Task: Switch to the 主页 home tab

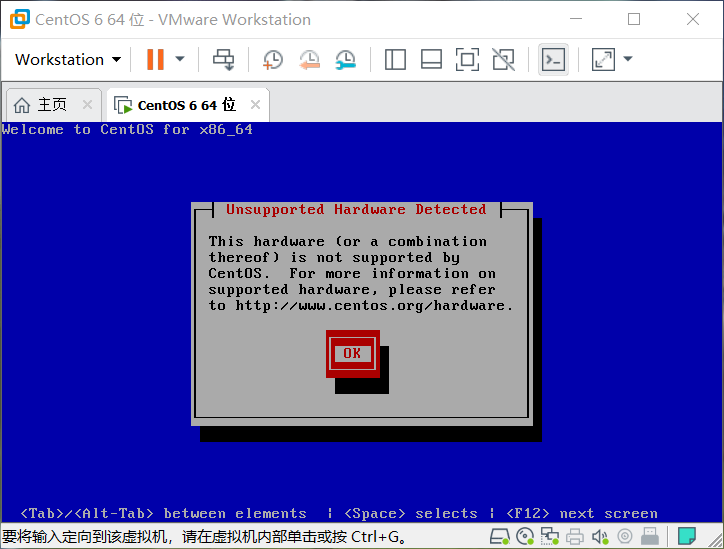Action: click(52, 105)
